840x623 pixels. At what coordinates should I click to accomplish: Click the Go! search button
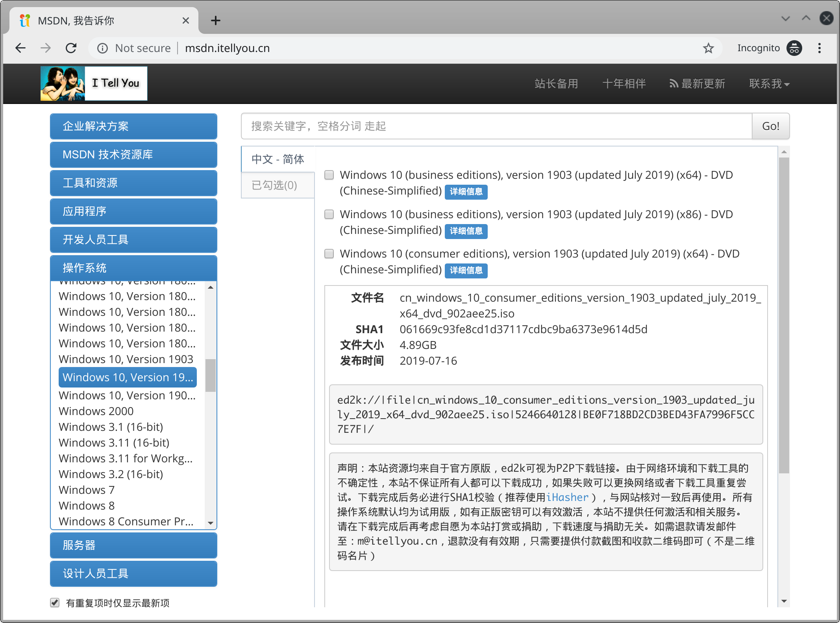(x=771, y=126)
